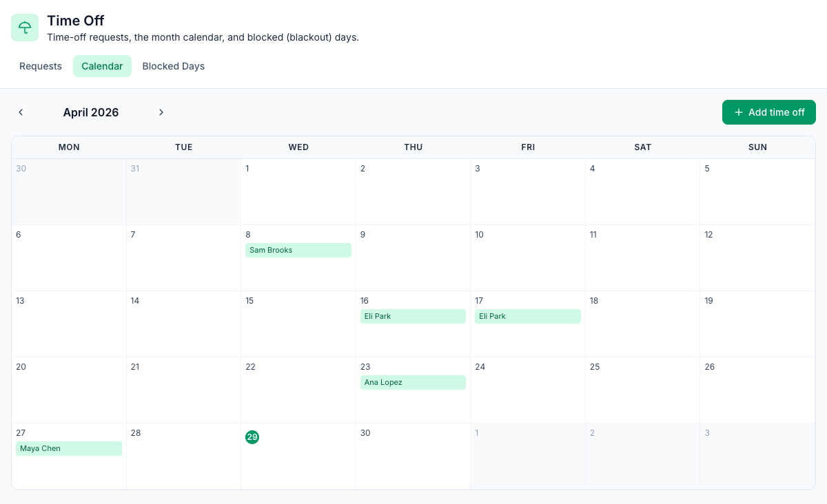Select the April 18 day cell
The height and width of the screenshot is (504, 827).
point(643,324)
